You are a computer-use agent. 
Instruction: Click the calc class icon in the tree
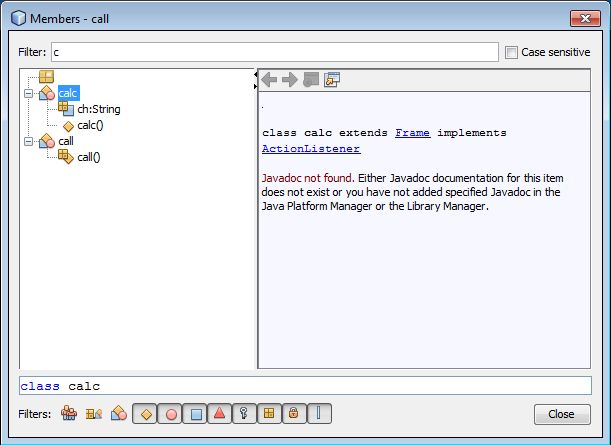pos(47,93)
